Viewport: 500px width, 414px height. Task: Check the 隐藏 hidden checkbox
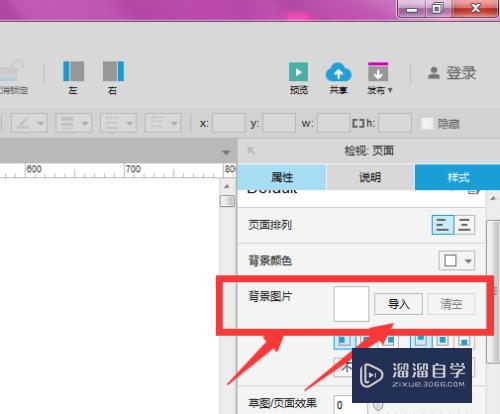tap(427, 124)
